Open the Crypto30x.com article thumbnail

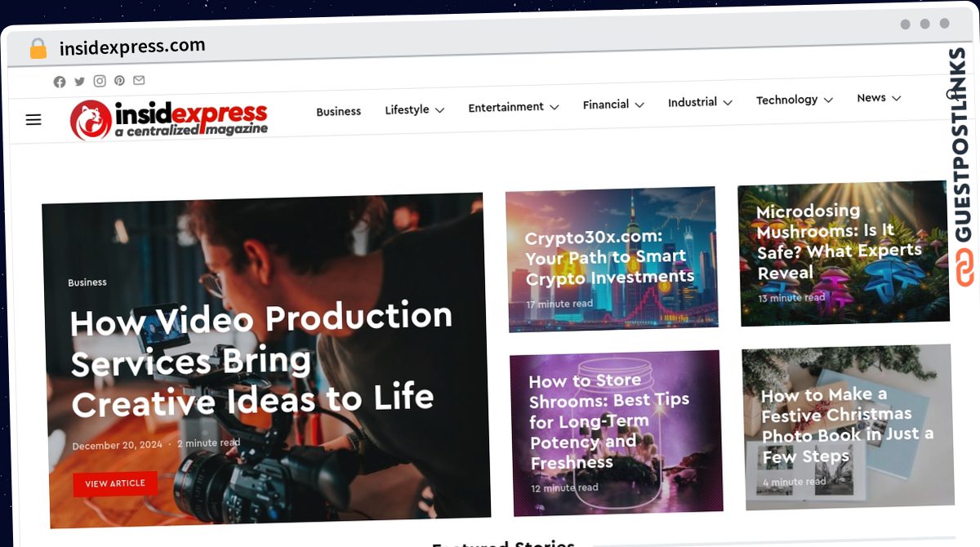tap(612, 259)
